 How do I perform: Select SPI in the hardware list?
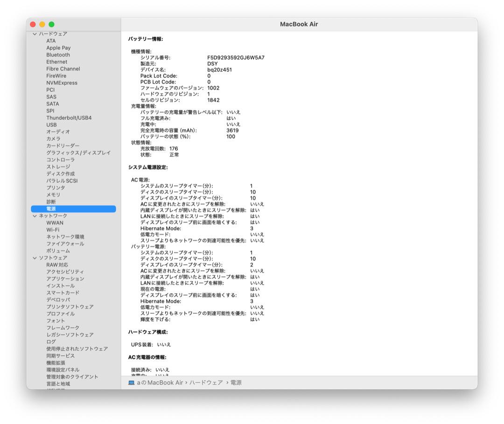click(50, 111)
